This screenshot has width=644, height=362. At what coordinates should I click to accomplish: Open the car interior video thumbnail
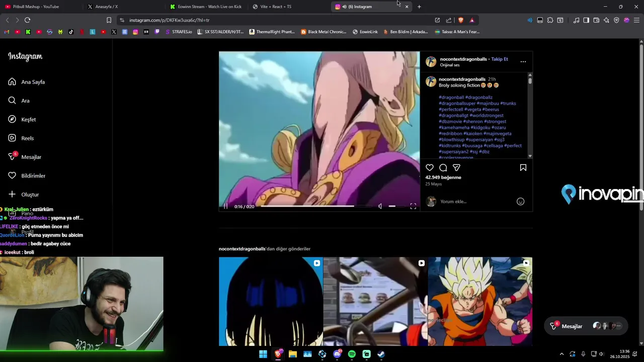pos(375,302)
